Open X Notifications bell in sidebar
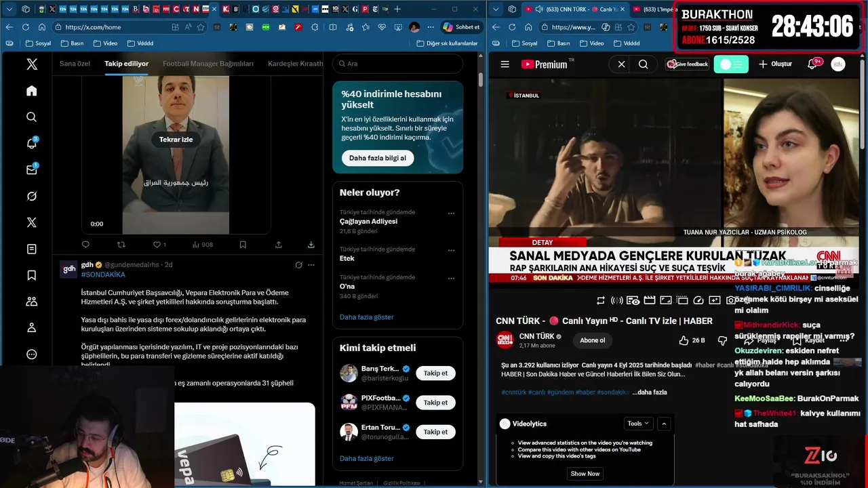 pos(32,144)
